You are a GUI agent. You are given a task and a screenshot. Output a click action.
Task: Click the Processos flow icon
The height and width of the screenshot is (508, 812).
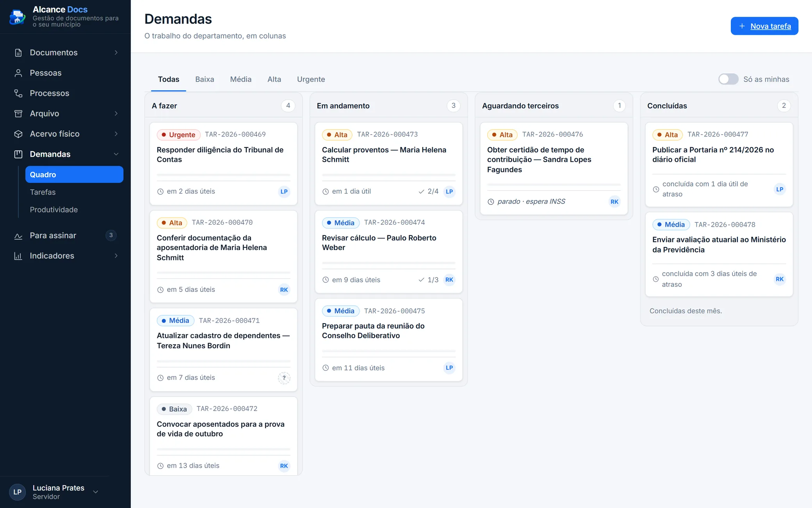click(18, 93)
